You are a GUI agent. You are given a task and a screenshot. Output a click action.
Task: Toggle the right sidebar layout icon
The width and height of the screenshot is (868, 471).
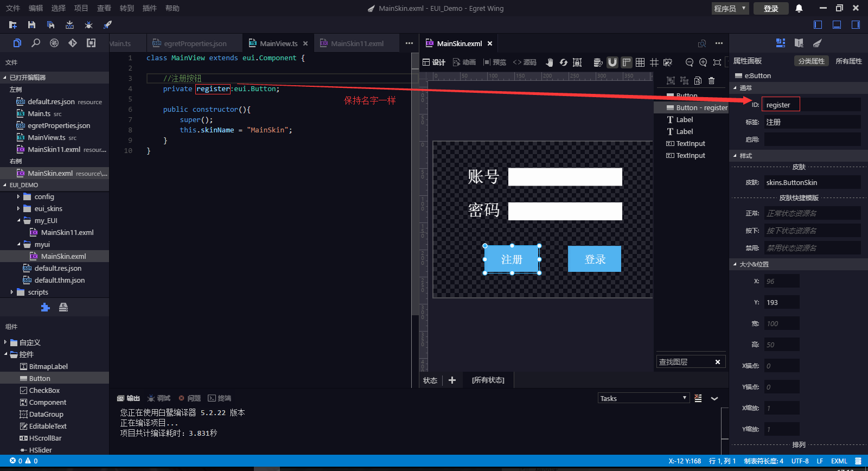(856, 24)
